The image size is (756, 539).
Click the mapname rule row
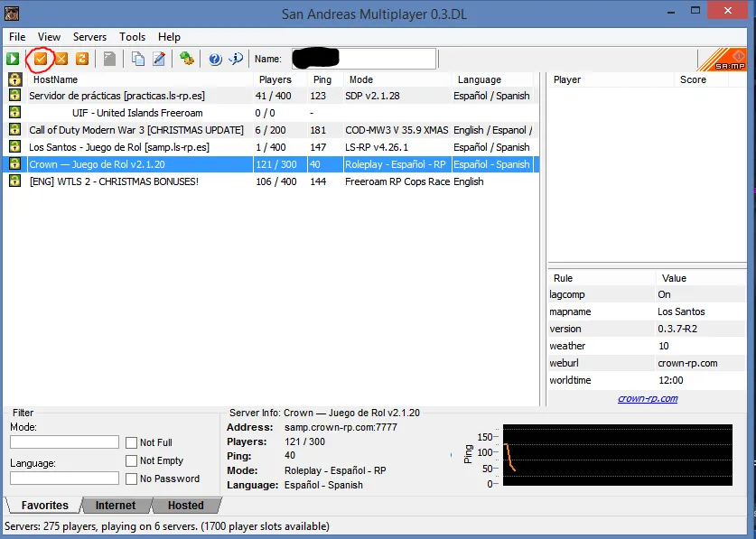(647, 311)
